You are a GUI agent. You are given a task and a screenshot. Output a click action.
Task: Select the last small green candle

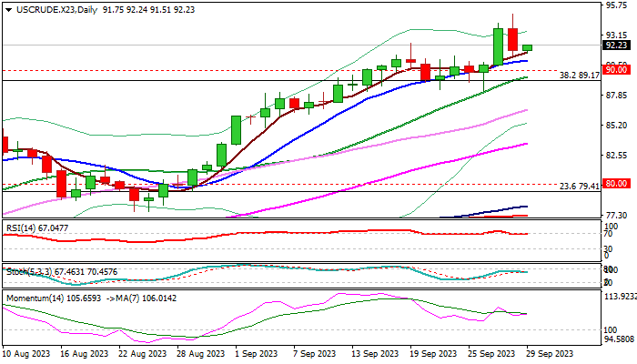527,47
